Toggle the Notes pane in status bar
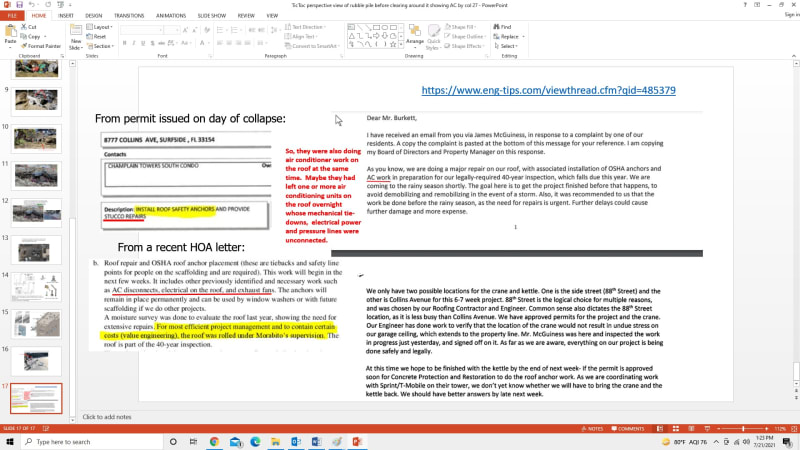 pos(592,429)
